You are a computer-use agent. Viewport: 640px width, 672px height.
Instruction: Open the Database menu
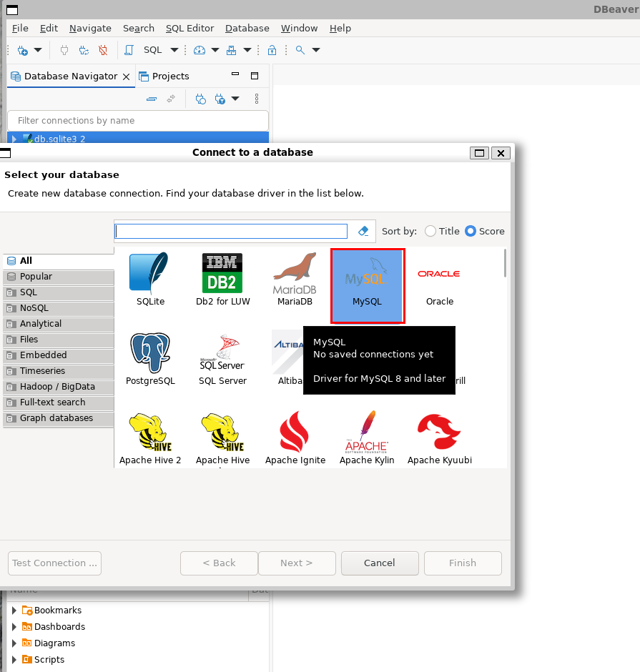(247, 29)
